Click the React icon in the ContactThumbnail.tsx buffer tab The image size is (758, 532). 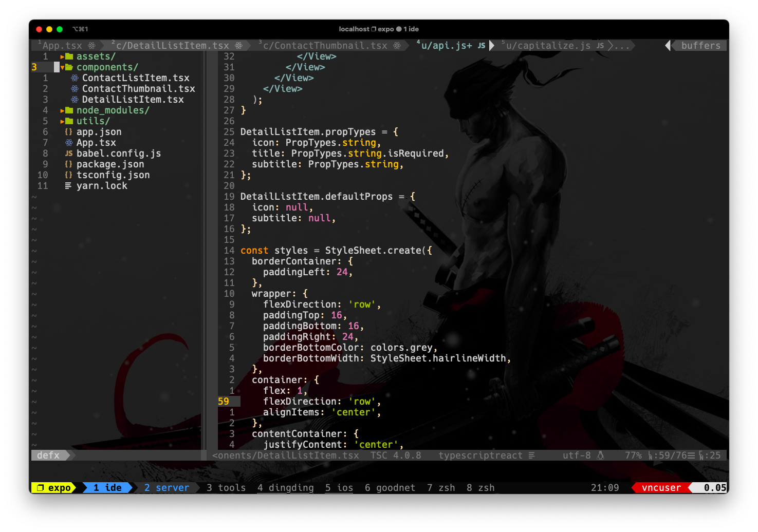(397, 46)
